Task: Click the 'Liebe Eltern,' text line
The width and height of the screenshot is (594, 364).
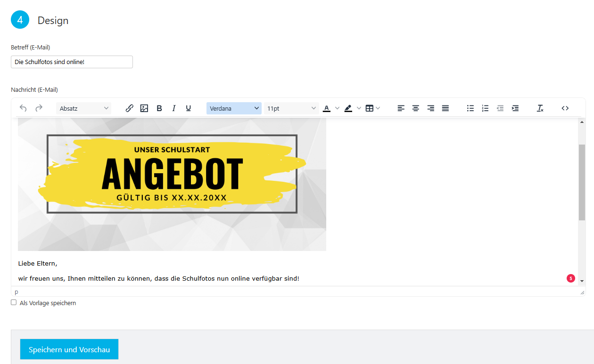Action: pos(38,263)
